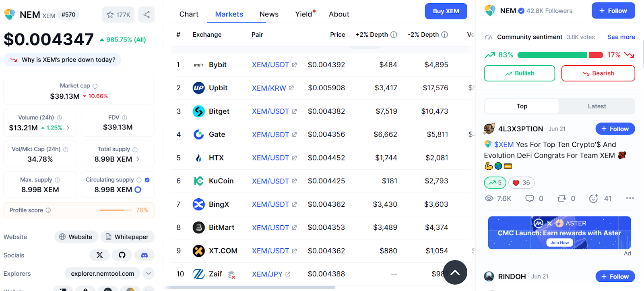Click Market cap info icon
Screen dimensions: 644x291
[x=95, y=86]
